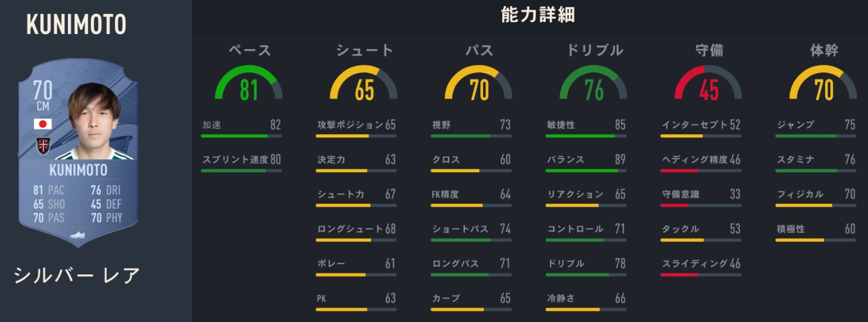
Task: Click the ドリブル gauge showing 76
Action: tap(593, 85)
